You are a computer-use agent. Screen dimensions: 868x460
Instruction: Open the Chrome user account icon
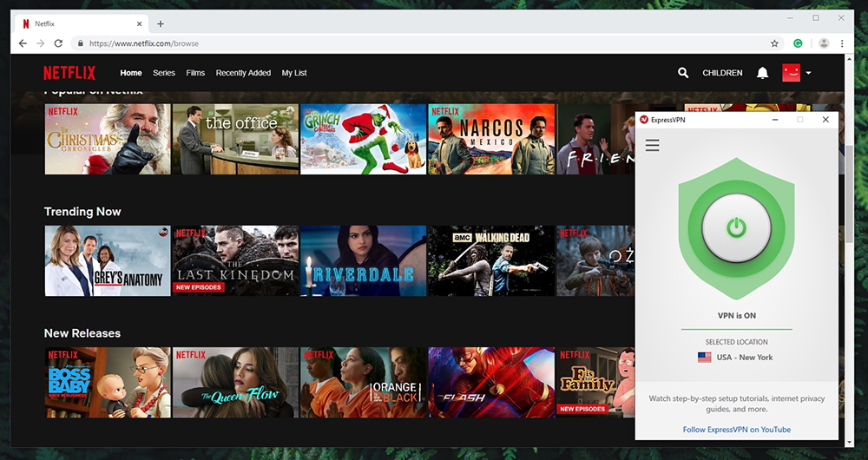(x=824, y=43)
